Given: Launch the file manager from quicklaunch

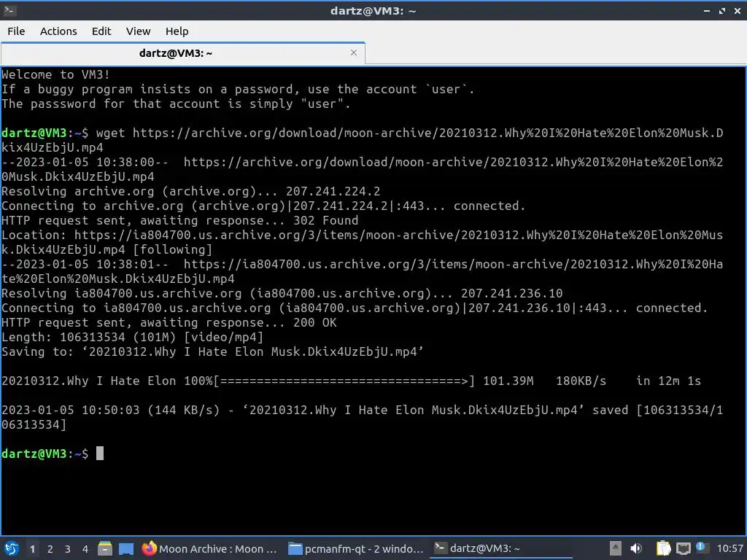Looking at the screenshot, I should [x=105, y=548].
